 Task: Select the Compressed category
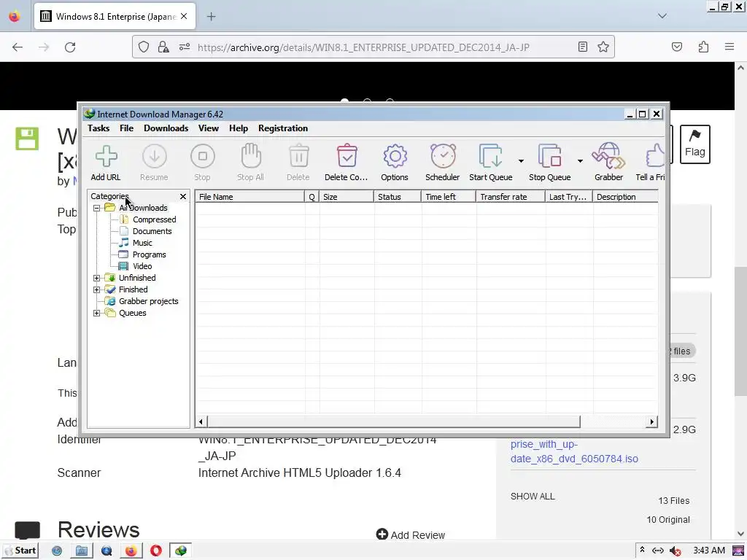point(155,219)
